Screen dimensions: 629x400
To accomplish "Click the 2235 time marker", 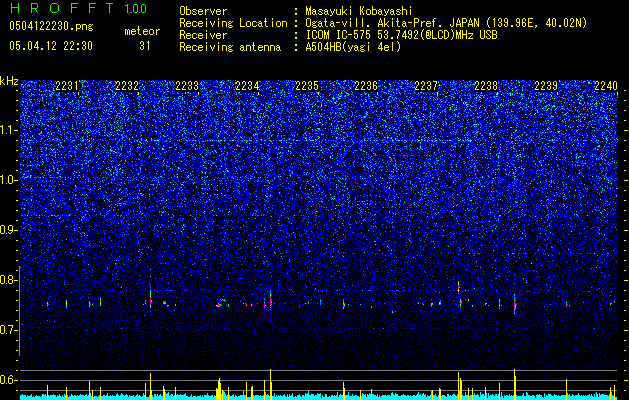I will tap(307, 86).
